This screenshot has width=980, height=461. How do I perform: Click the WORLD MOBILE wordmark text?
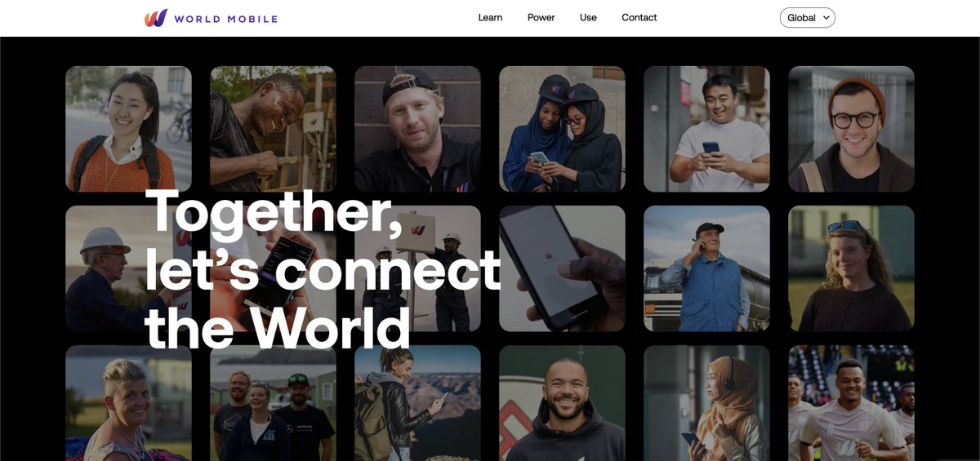(x=225, y=19)
